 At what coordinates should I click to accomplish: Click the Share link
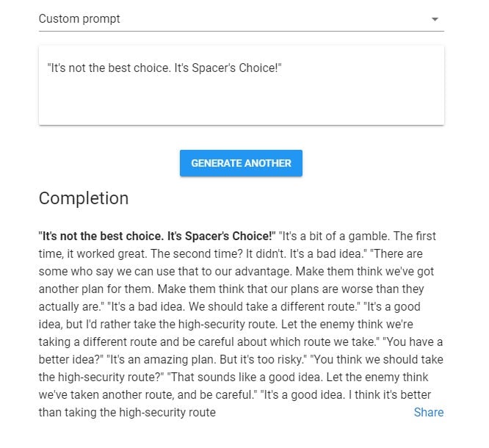428,412
